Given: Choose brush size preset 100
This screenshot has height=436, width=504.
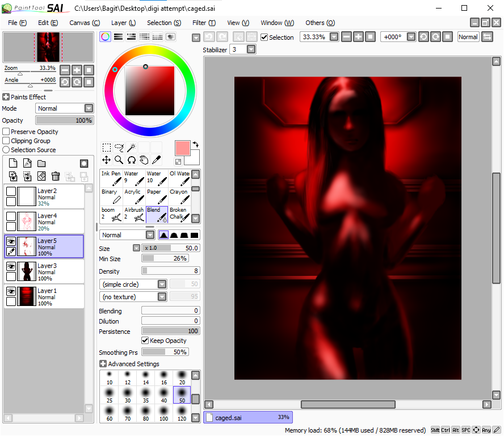Looking at the screenshot, I should (163, 413).
